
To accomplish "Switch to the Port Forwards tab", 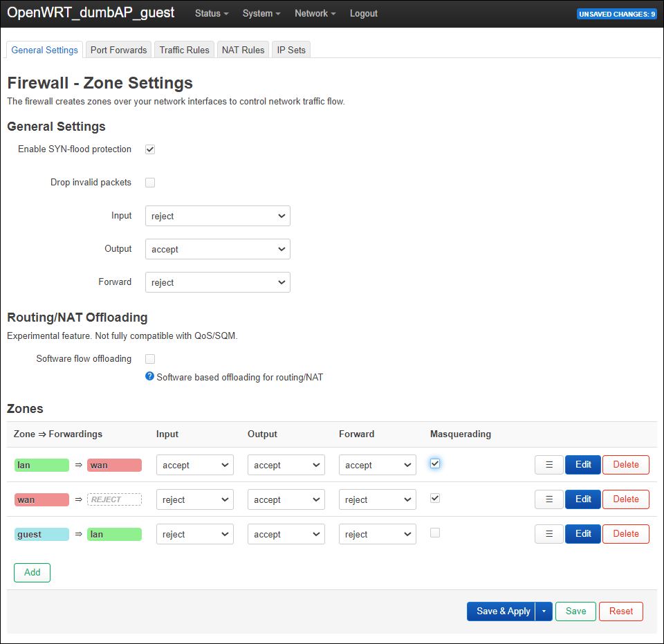I will coord(118,50).
